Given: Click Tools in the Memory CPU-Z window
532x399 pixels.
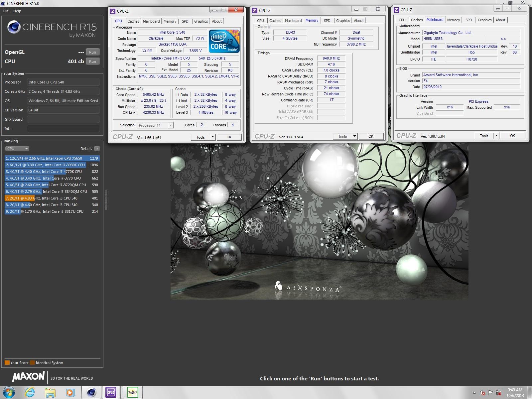Looking at the screenshot, I should 342,136.
